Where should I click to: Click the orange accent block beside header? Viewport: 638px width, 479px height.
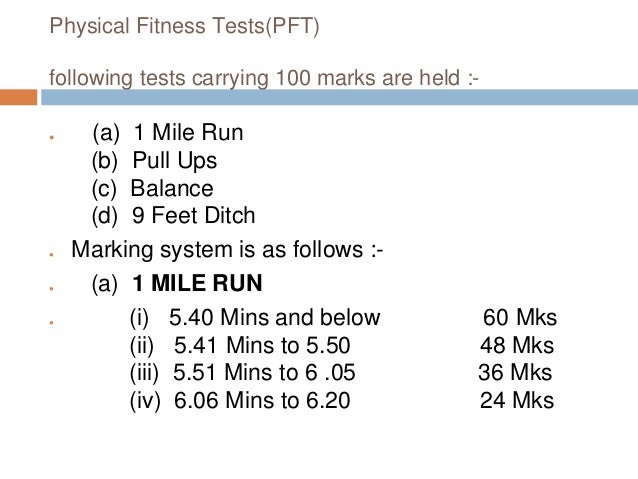[x=18, y=97]
